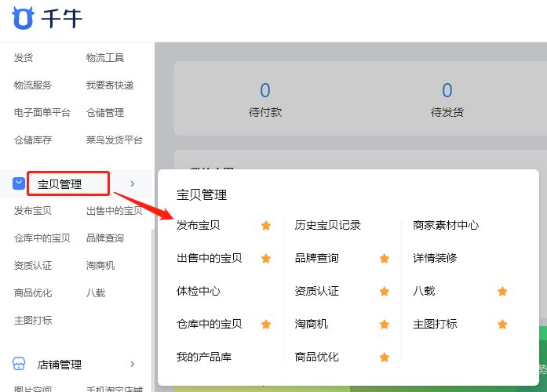Open 八载 in the popup menu
This screenshot has height=392, width=547.
tap(424, 291)
